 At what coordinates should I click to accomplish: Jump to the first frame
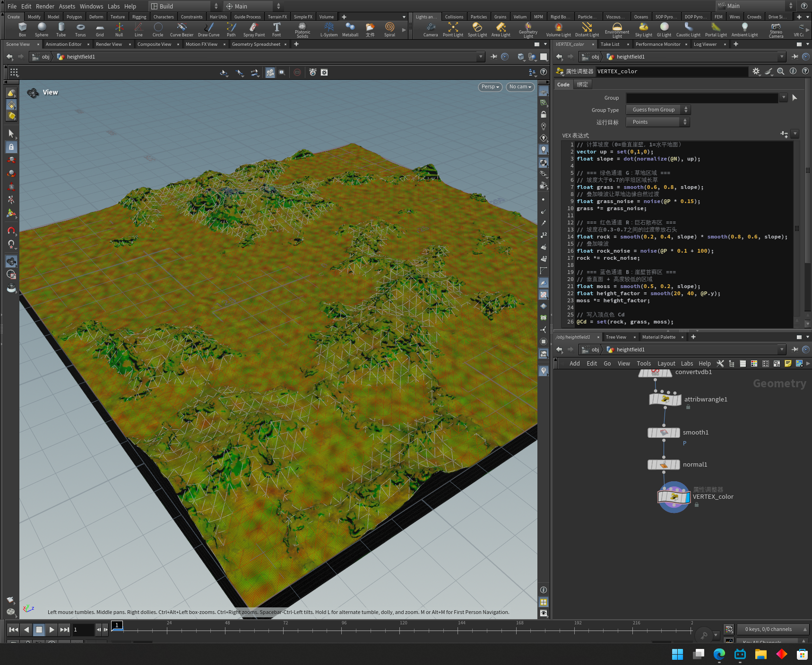[14, 630]
